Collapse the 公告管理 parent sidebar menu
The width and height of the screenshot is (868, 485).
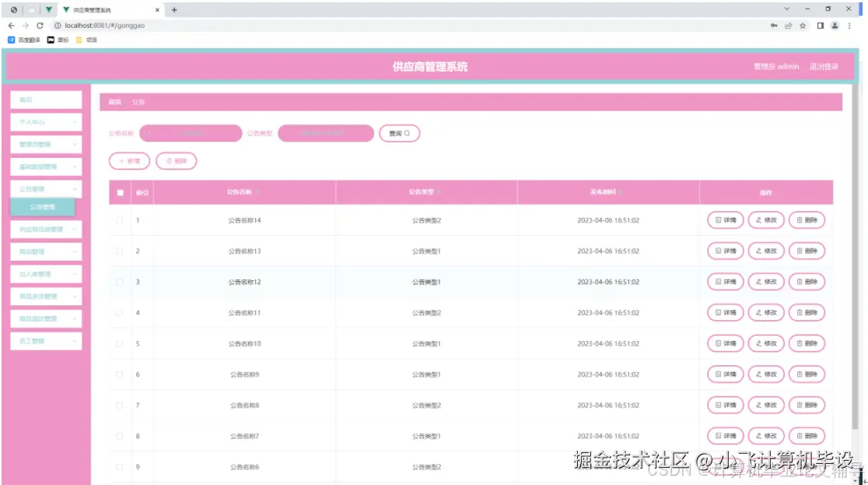[x=46, y=189]
